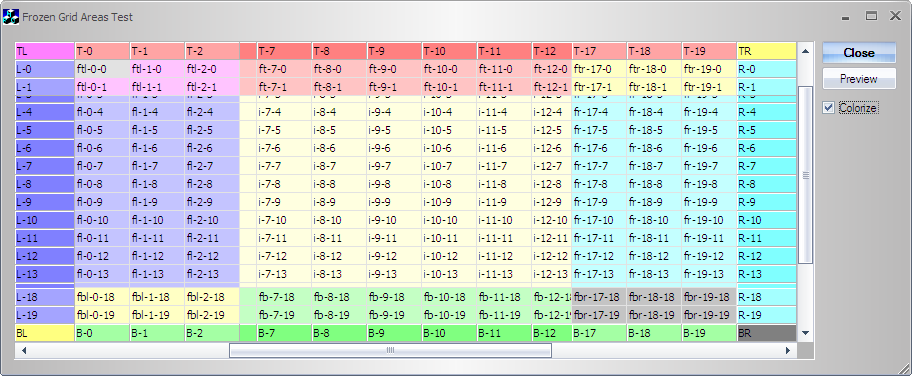Viewport: 912px width, 376px height.
Task: Minimize the Frozen Grid Areas Test window
Action: tap(847, 17)
